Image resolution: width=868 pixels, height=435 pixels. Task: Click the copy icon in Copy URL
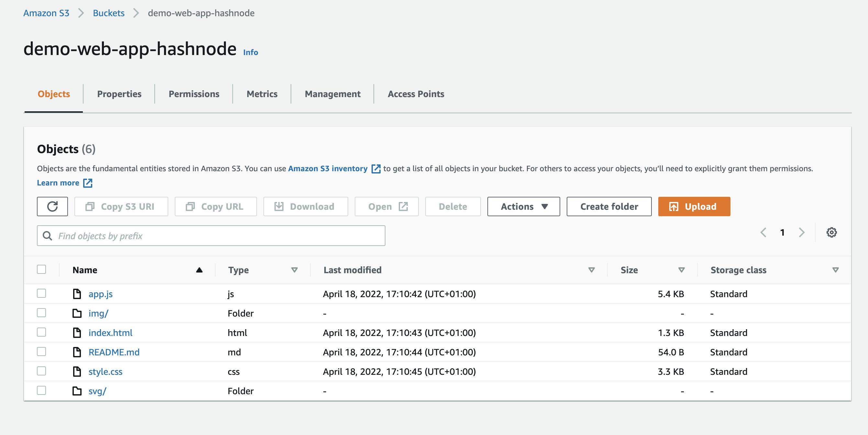click(190, 206)
